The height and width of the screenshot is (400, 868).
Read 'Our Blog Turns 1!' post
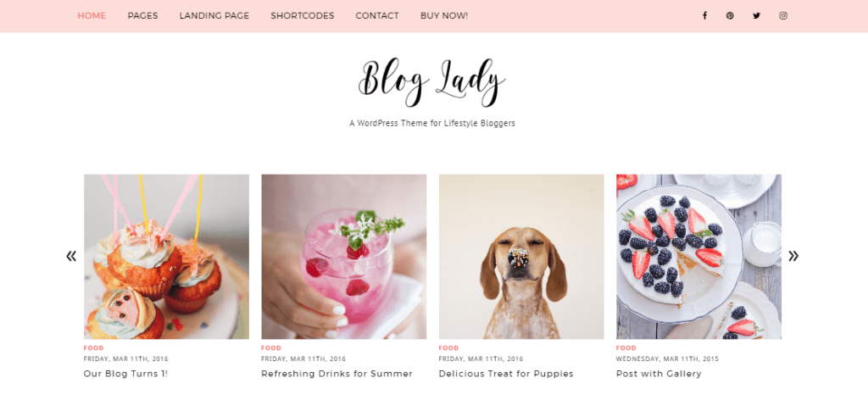(x=125, y=374)
